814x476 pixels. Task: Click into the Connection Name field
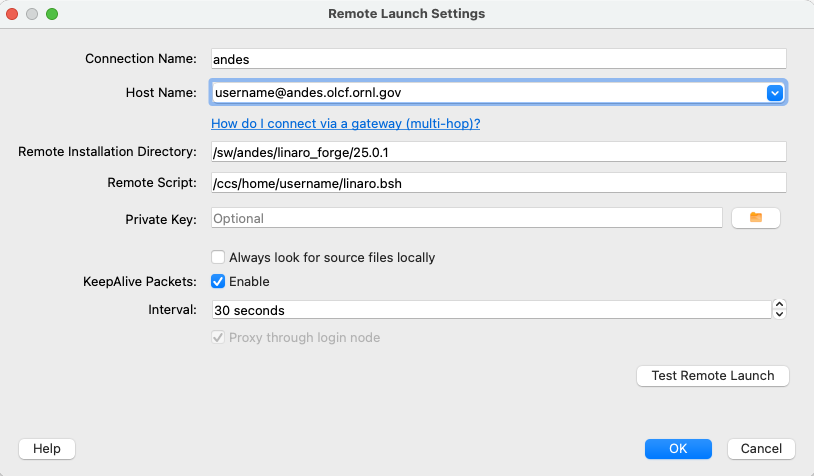point(498,59)
